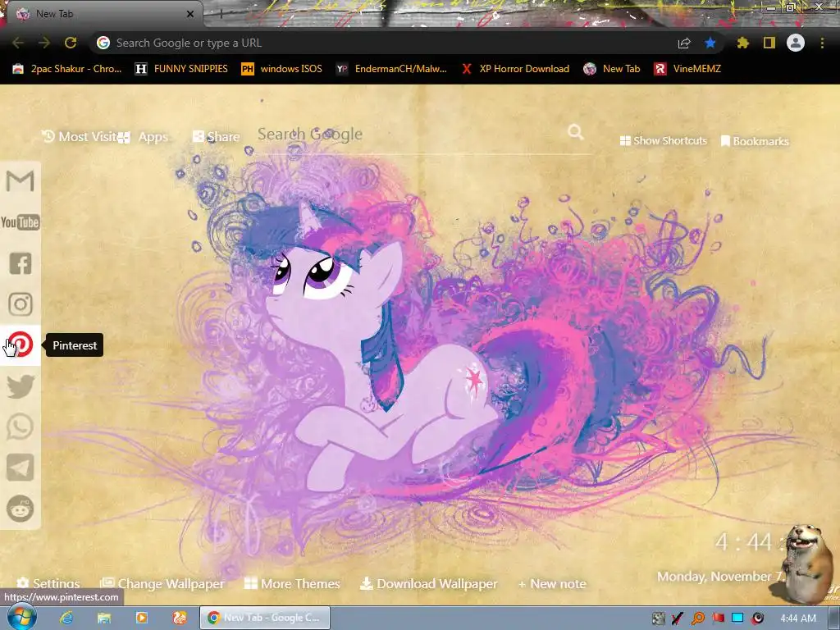Screen dimensions: 840x630
Task: Open File Explorer from taskbar
Action: 104,618
